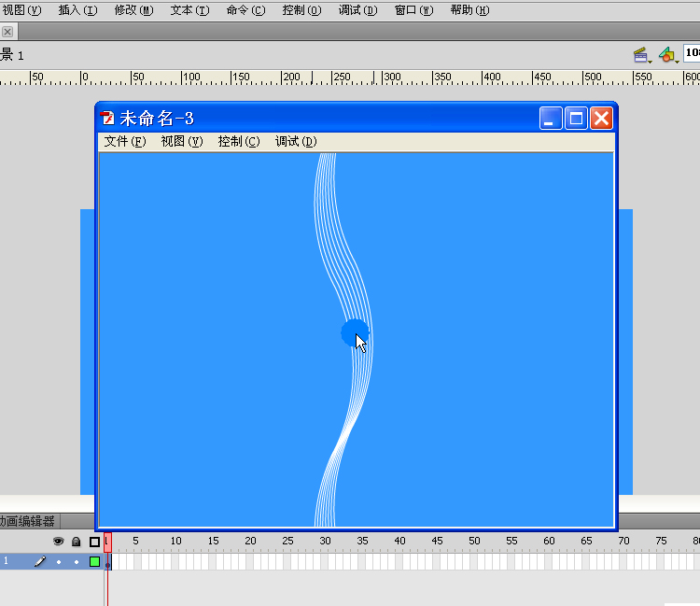Open 控制(C) menu in the 未命名-3 player window

239,142
